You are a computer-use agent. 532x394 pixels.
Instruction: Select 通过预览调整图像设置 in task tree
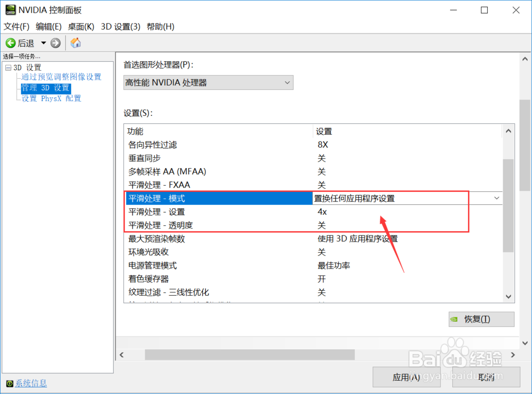(61, 77)
